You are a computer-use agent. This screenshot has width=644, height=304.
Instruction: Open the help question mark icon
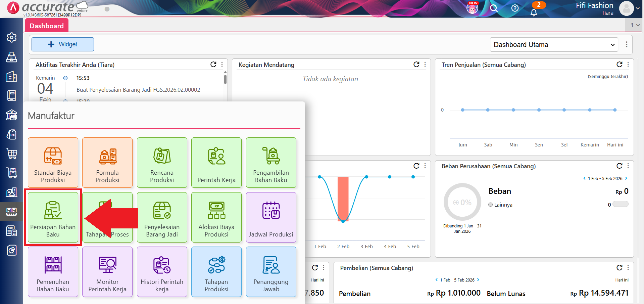pos(515,8)
